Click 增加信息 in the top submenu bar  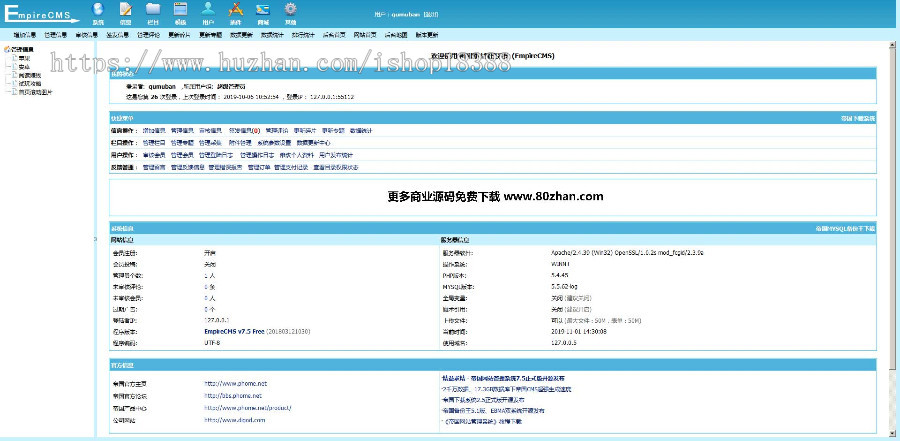[25, 35]
